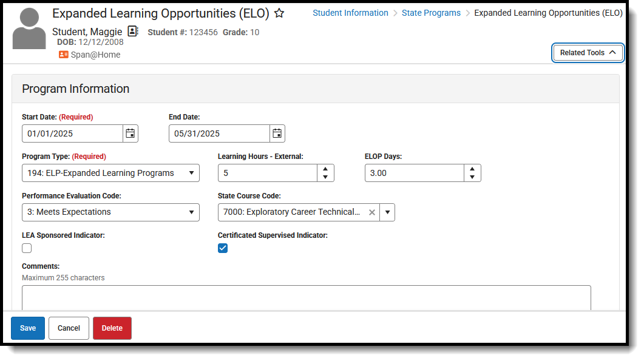Image resolution: width=644 pixels, height=361 pixels.
Task: Expand the Performance Evaluation Code dropdown
Action: tap(110, 212)
